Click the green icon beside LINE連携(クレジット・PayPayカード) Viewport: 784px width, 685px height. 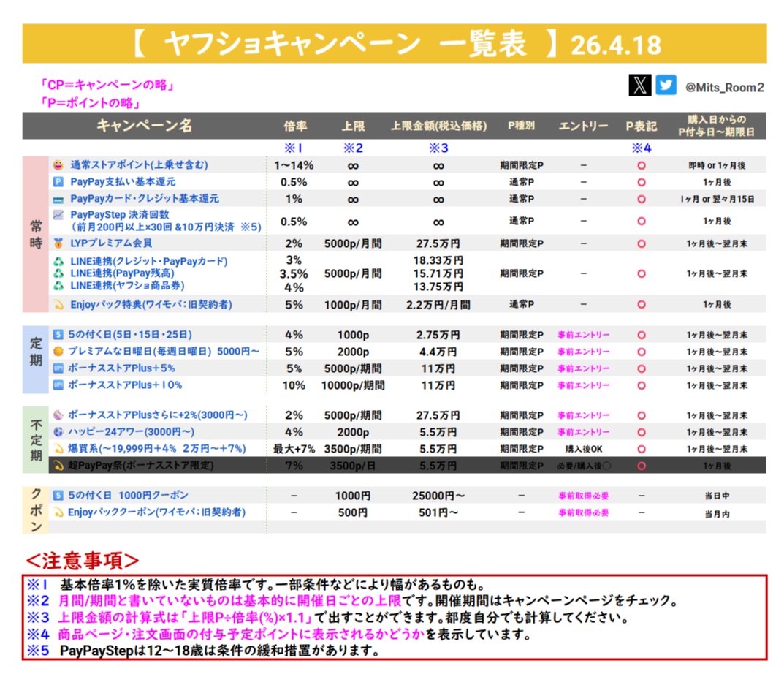pyautogui.click(x=58, y=261)
